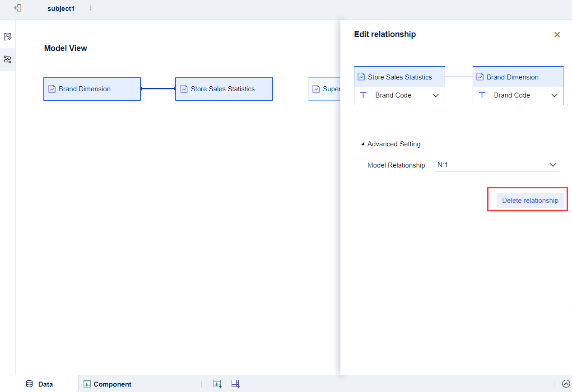Screen dimensions: 572x392
Task: Open the Model Relationship N:1 dropdown
Action: point(497,165)
